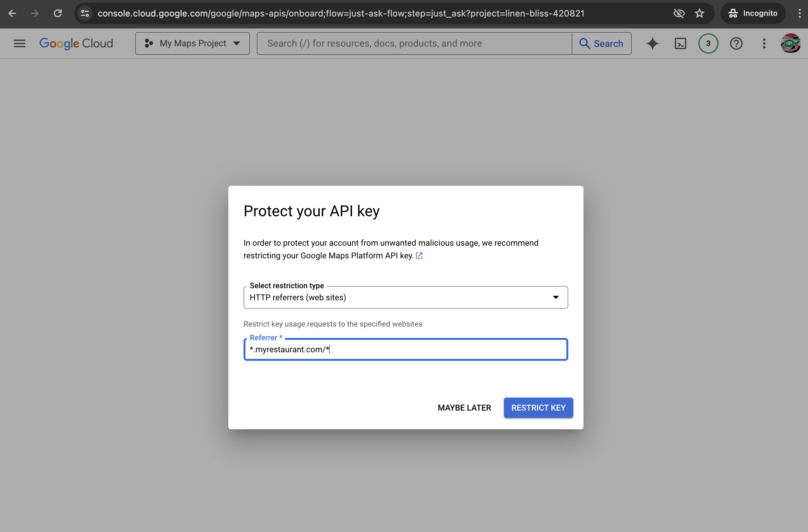Viewport: 808px width, 532px height.
Task: Choose MAYBE LATER to skip restriction
Action: click(x=465, y=407)
